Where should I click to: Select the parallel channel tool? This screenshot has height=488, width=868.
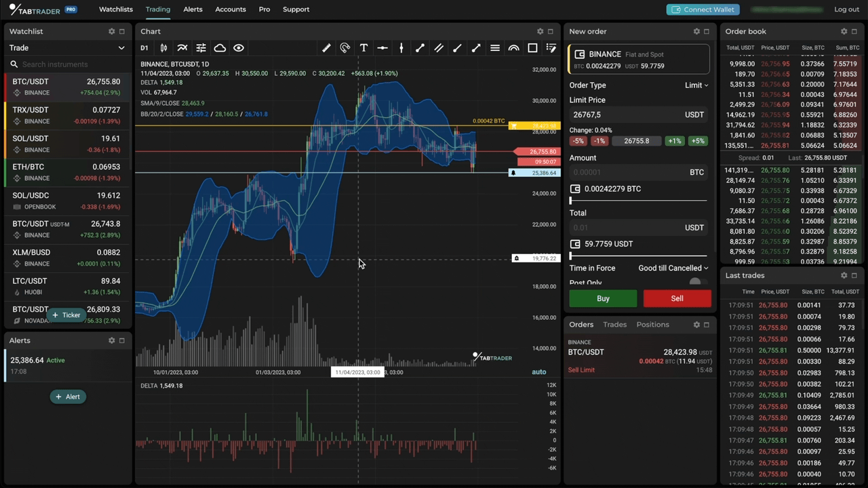click(x=439, y=48)
